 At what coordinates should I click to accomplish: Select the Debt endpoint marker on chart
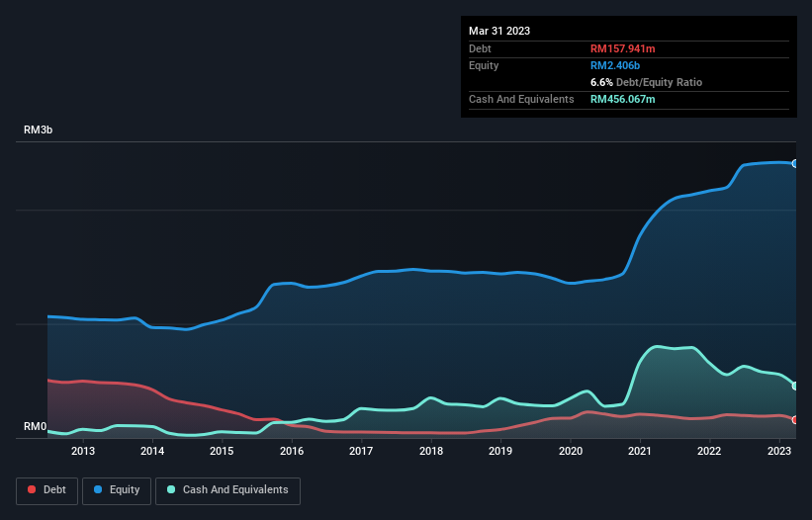click(x=795, y=420)
